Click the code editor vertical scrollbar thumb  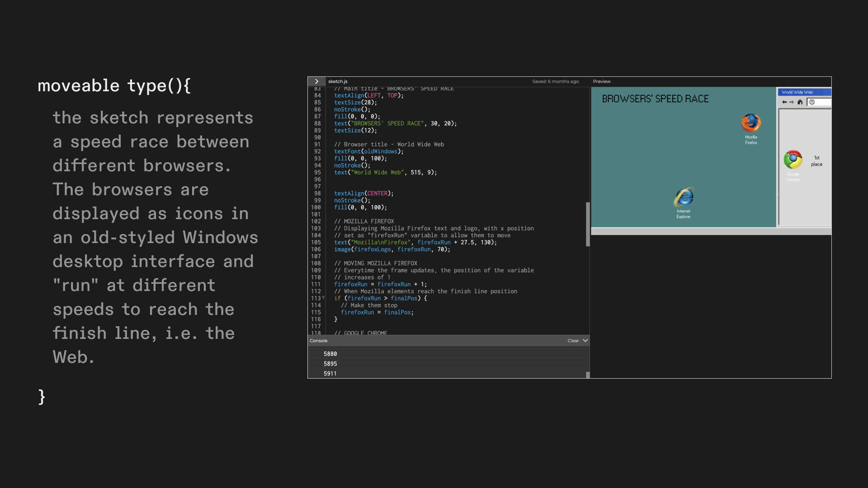pyautogui.click(x=588, y=224)
